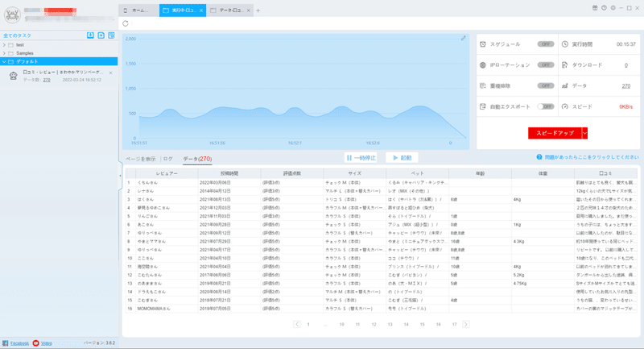644x349 pixels.
Task: Open the help circle icon in the title bar
Action: pos(604,8)
